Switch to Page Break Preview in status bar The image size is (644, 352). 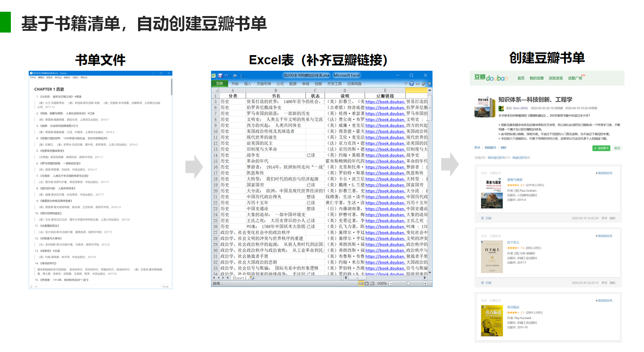pos(372,283)
